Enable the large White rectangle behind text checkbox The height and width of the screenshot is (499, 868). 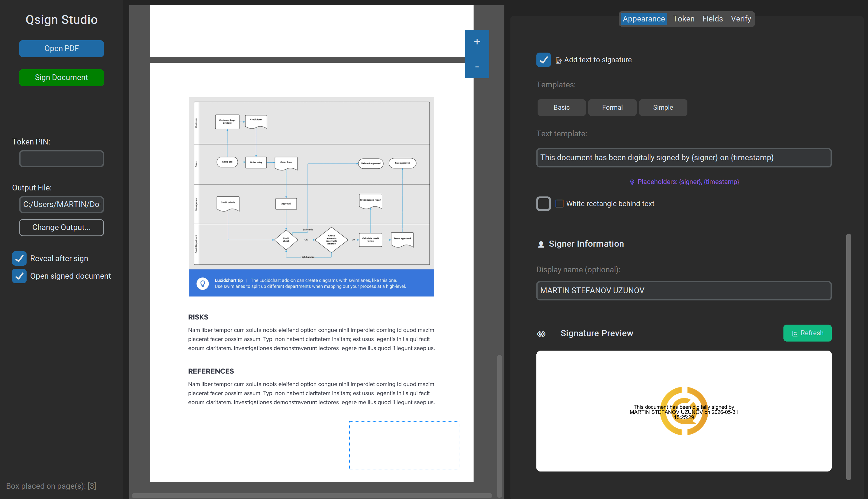pos(543,204)
